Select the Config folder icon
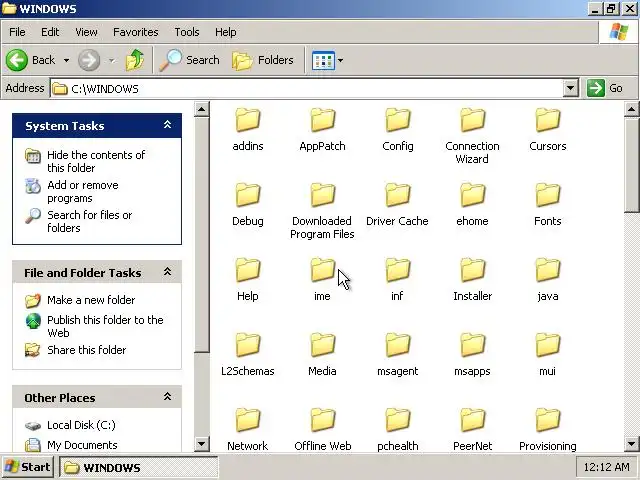Viewport: 640px width, 480px height. click(x=398, y=120)
